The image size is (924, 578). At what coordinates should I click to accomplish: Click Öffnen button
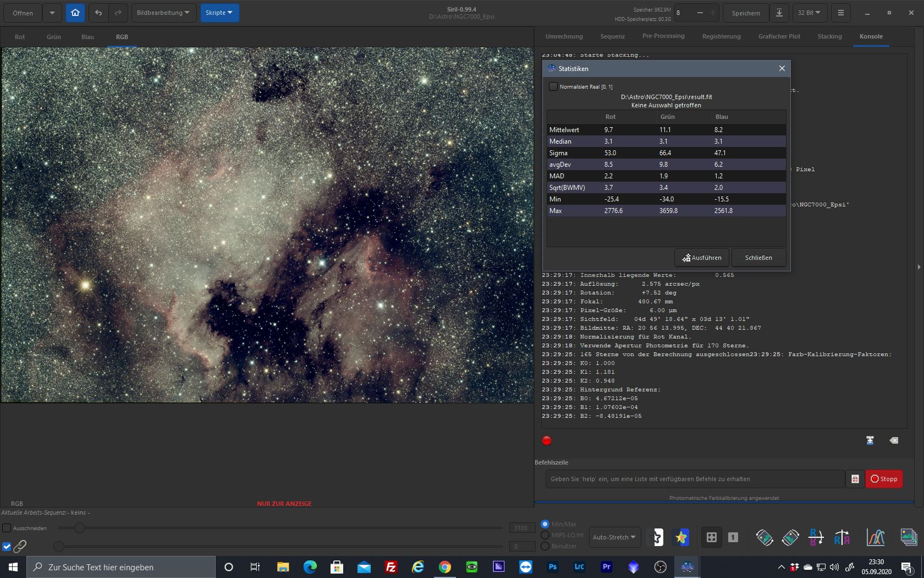(x=23, y=13)
